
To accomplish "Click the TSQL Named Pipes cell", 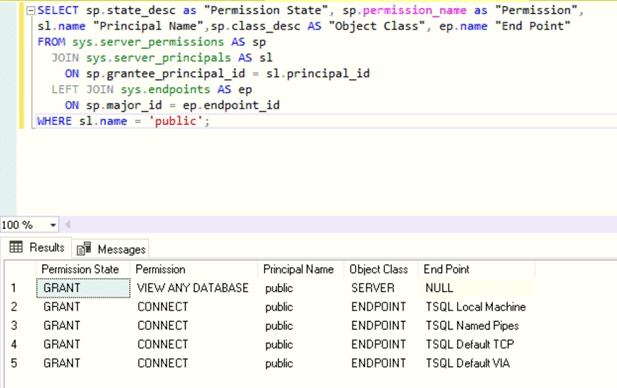I will (x=476, y=325).
